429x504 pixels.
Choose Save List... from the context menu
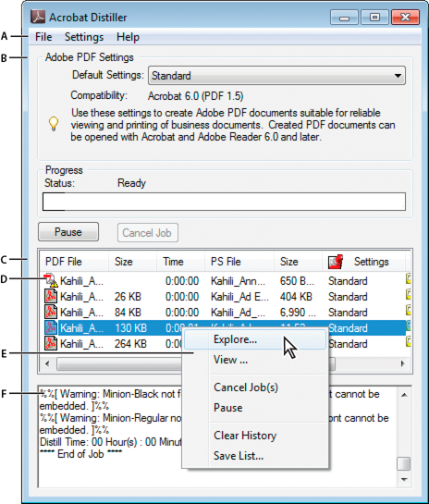tap(239, 456)
